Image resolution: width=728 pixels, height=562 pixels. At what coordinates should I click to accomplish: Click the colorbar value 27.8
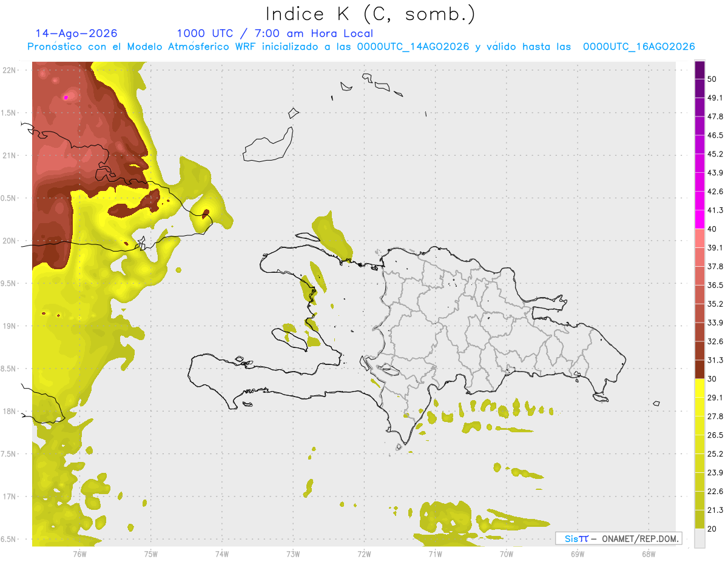pyautogui.click(x=715, y=416)
